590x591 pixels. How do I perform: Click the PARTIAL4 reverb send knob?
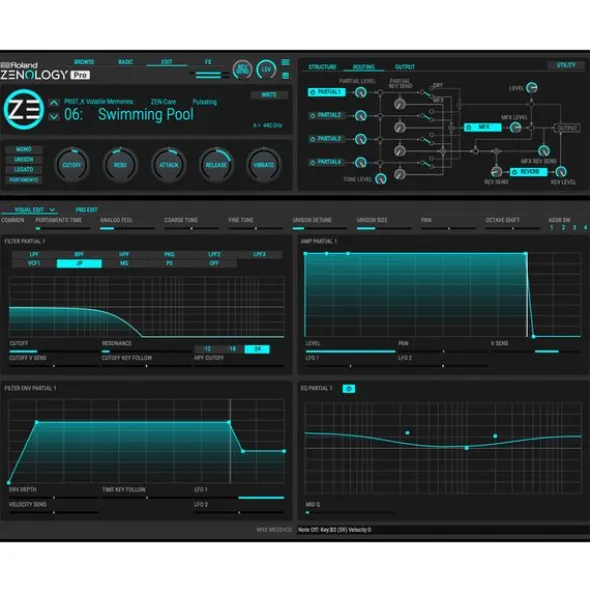(x=400, y=174)
